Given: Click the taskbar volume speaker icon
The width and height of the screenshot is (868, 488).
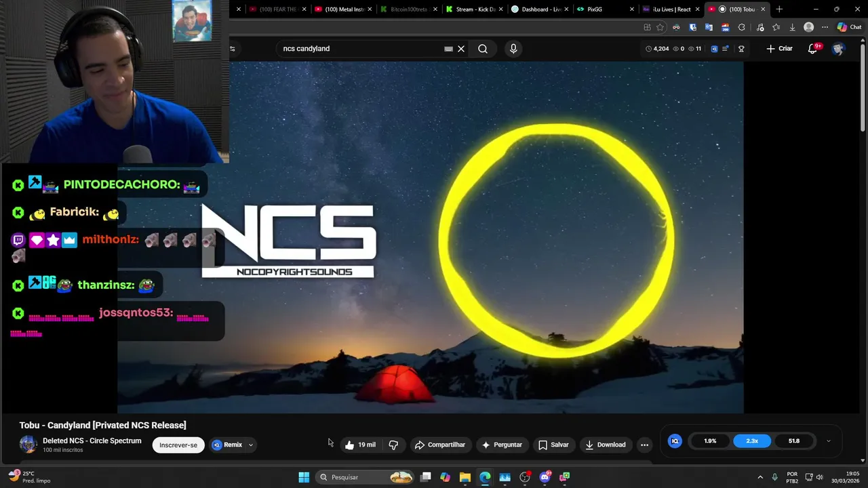Looking at the screenshot, I should pyautogui.click(x=819, y=477).
